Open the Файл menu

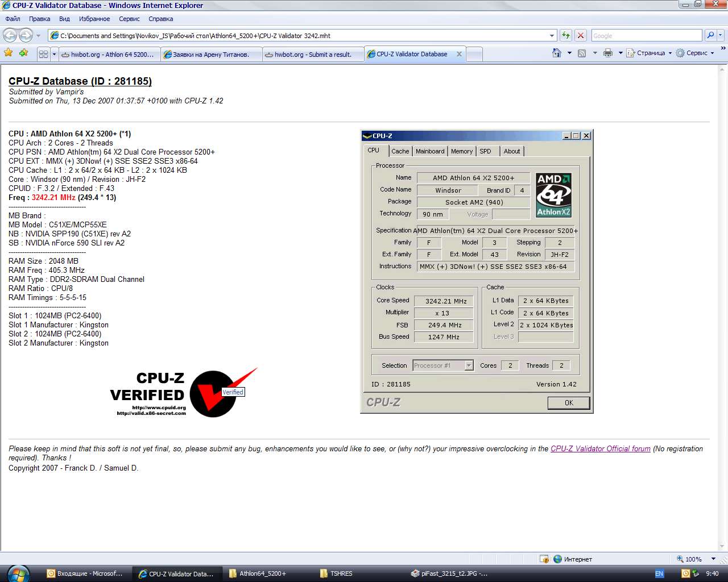[13, 19]
